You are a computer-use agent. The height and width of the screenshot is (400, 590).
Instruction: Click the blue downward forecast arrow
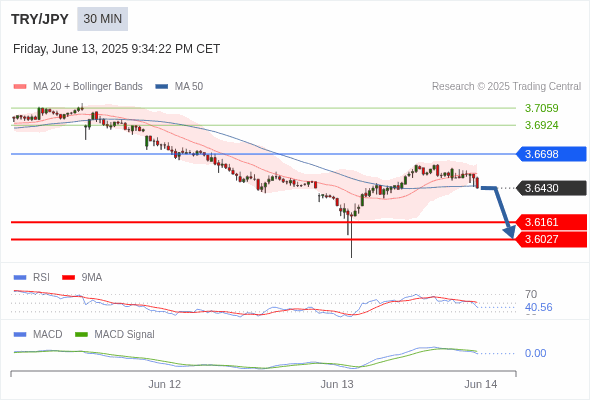(x=500, y=211)
